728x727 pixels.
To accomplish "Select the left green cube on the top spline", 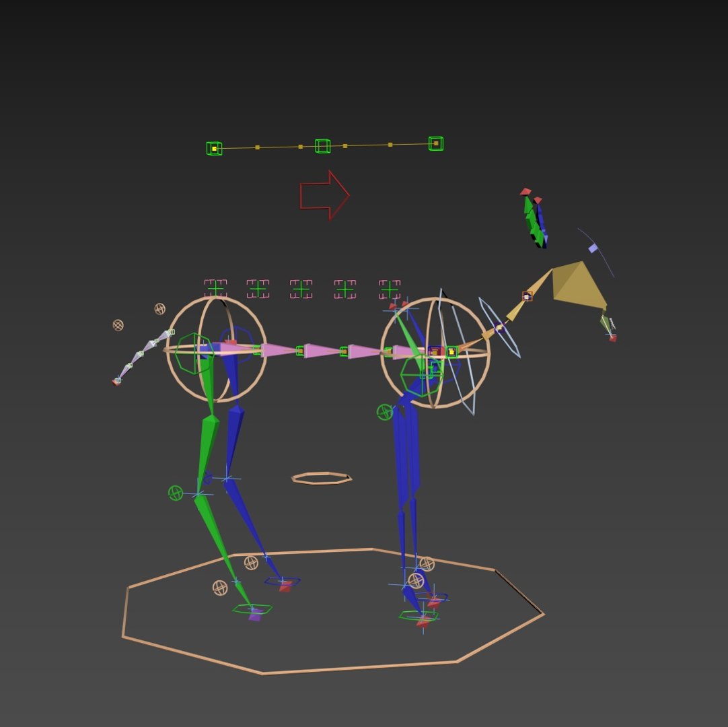I will click(214, 149).
